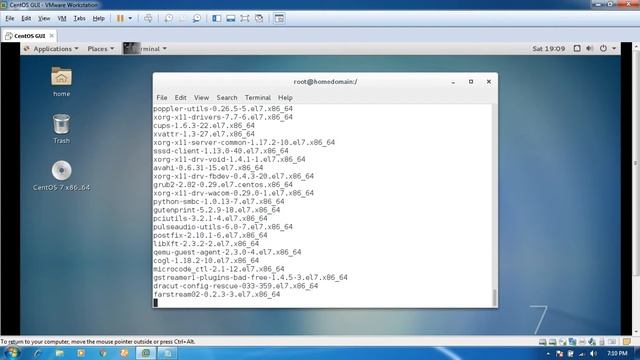This screenshot has height=360, width=640.
Task: Click the active VMware Workstation taskbar button
Action: coord(146,353)
